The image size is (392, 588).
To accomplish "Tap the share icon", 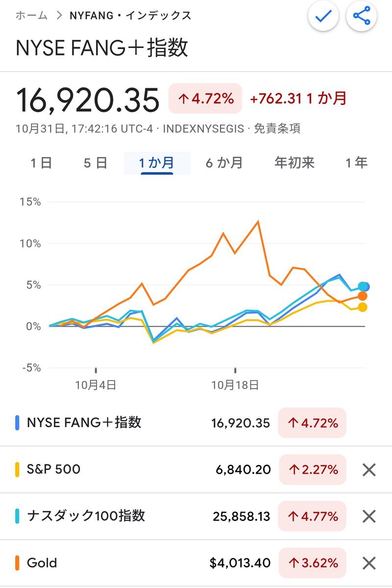I will click(x=362, y=17).
